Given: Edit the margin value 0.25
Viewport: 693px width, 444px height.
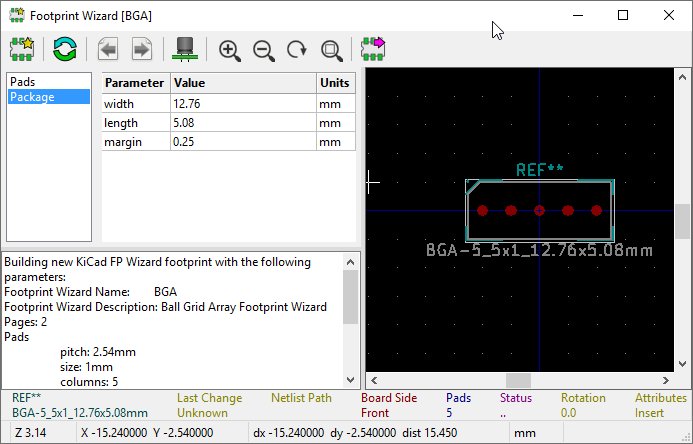Looking at the screenshot, I should 244,142.
